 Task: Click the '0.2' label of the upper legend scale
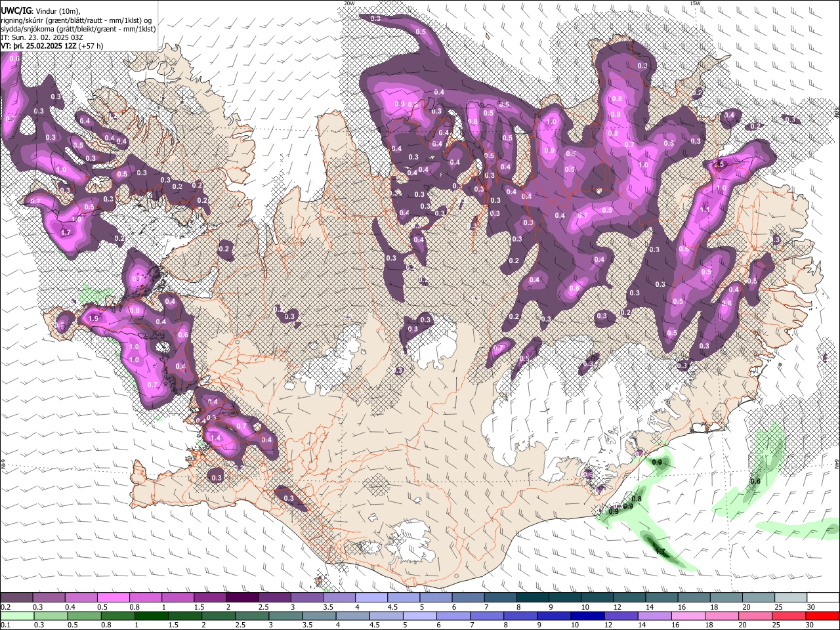[6, 607]
